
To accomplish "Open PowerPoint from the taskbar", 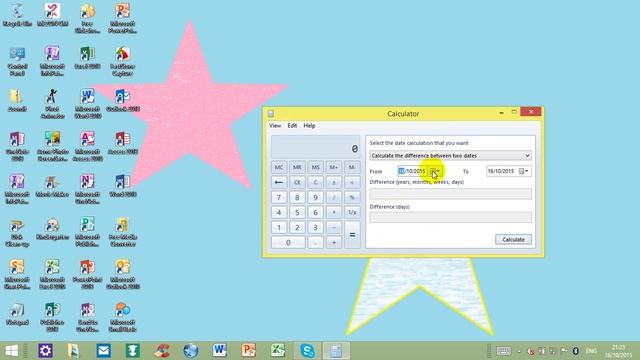I will (x=249, y=351).
